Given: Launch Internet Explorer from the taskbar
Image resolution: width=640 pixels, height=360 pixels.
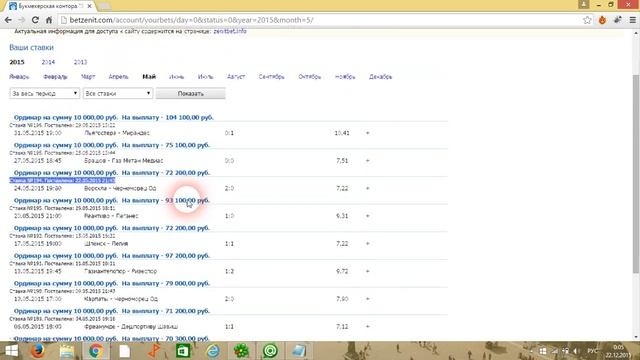Looking at the screenshot, I should coord(212,351).
